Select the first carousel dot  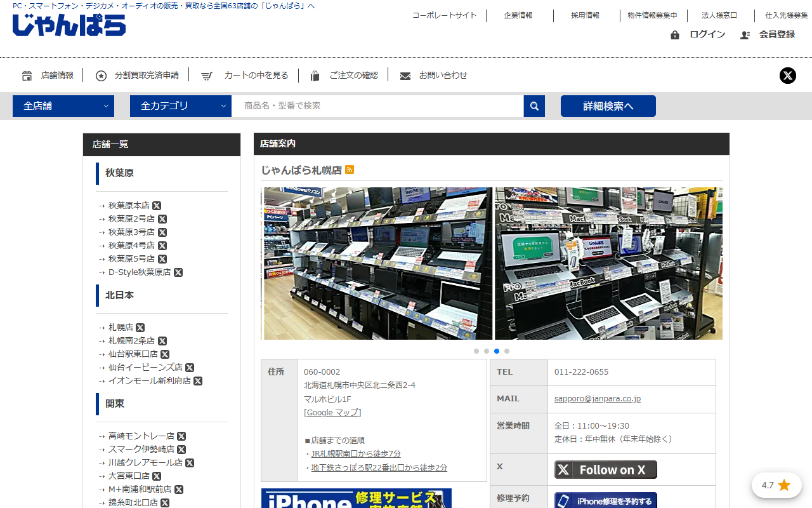[x=476, y=351]
